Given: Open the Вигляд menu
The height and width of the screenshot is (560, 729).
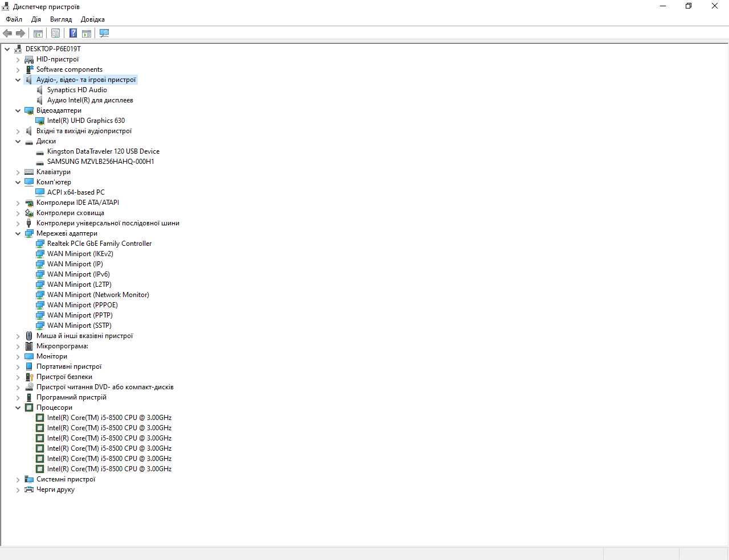Looking at the screenshot, I should tap(61, 19).
